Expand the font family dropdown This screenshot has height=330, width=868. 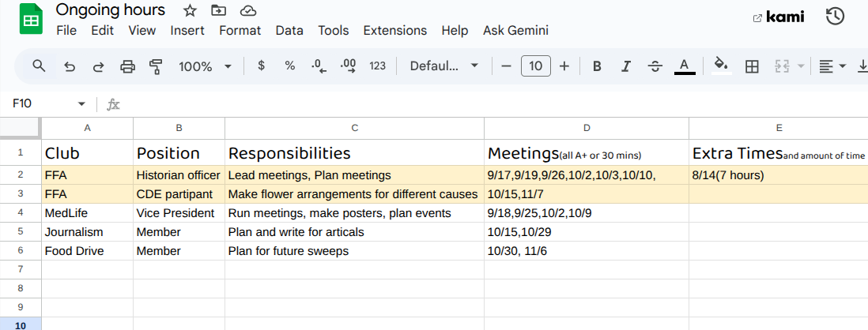(x=444, y=66)
